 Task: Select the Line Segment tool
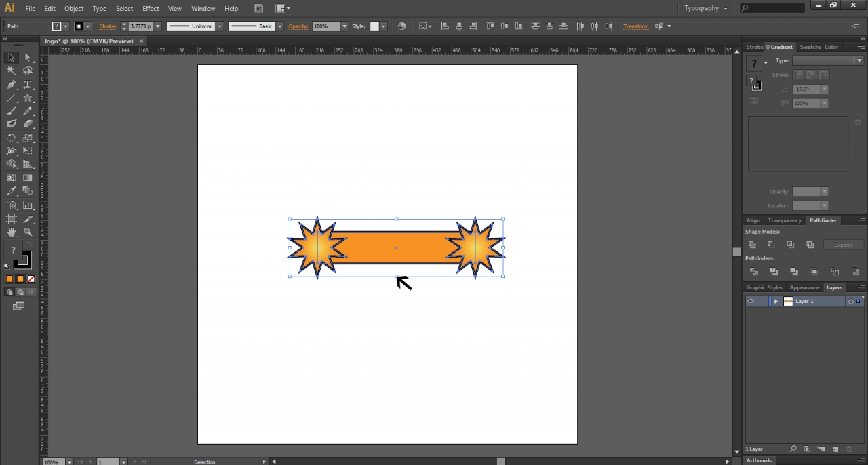click(12, 98)
